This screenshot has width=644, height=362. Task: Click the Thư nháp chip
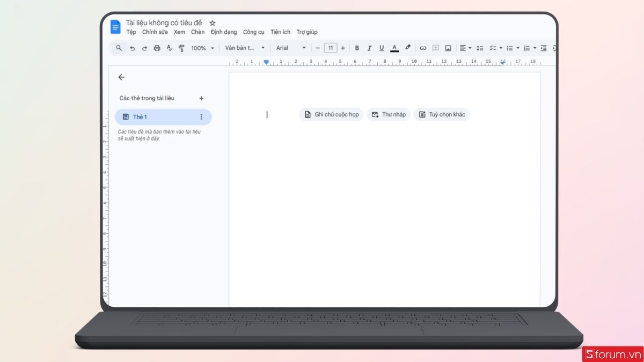pos(389,115)
